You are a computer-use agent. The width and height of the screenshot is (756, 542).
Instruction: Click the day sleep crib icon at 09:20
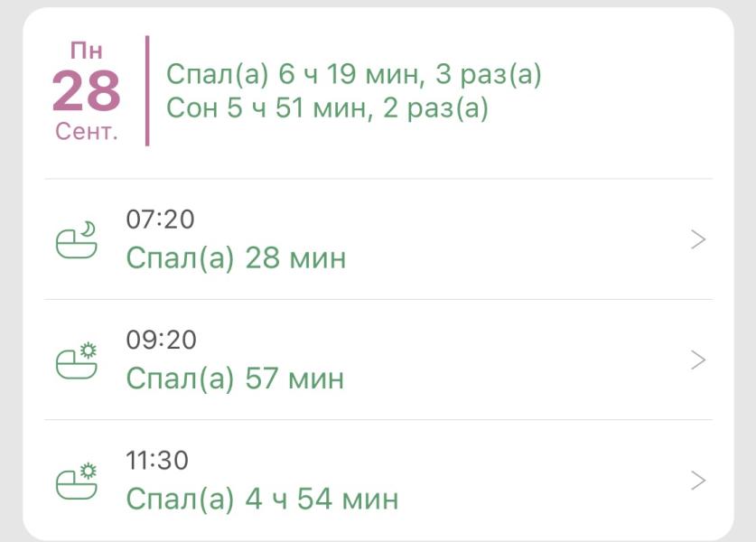pyautogui.click(x=77, y=360)
